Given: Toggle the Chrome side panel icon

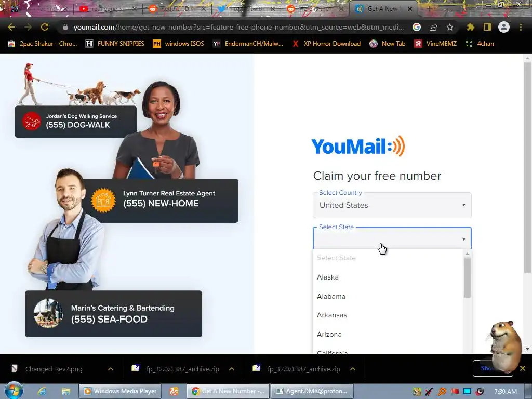Looking at the screenshot, I should click(487, 27).
